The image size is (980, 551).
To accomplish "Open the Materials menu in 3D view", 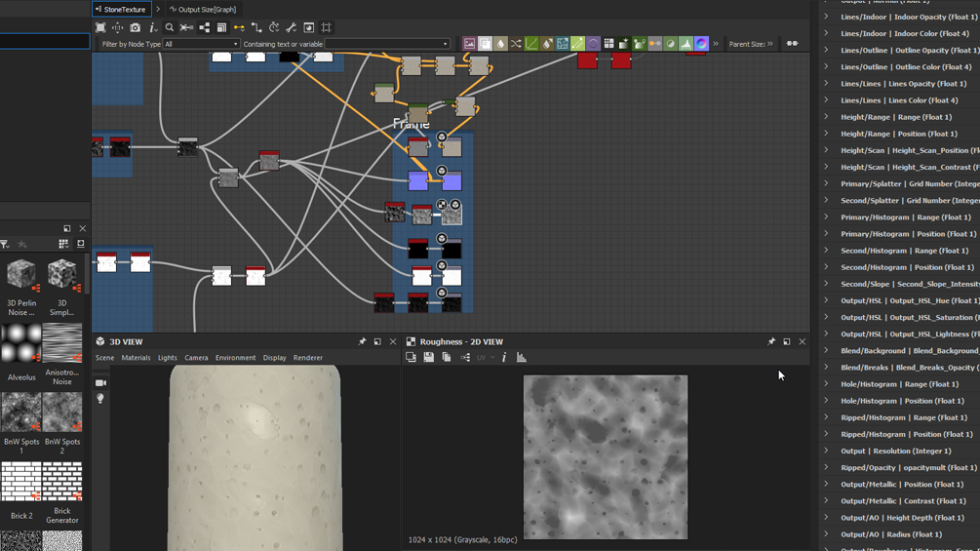I will pos(136,357).
